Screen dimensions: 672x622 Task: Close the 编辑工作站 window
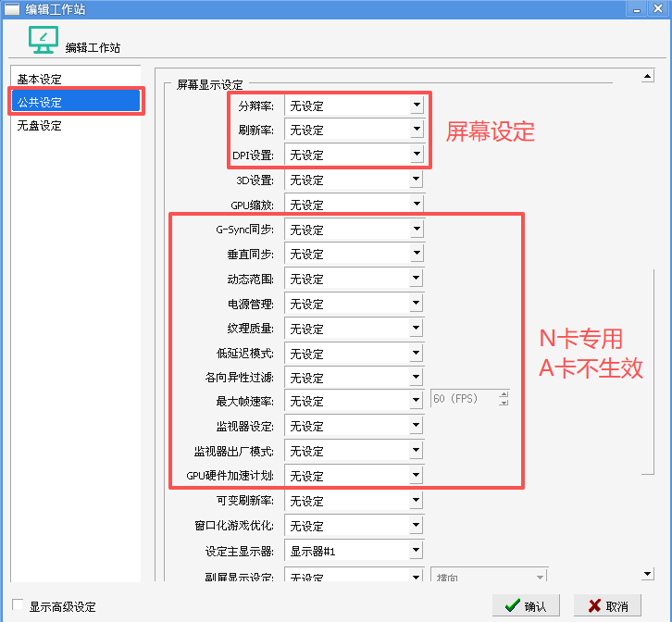tap(658, 9)
